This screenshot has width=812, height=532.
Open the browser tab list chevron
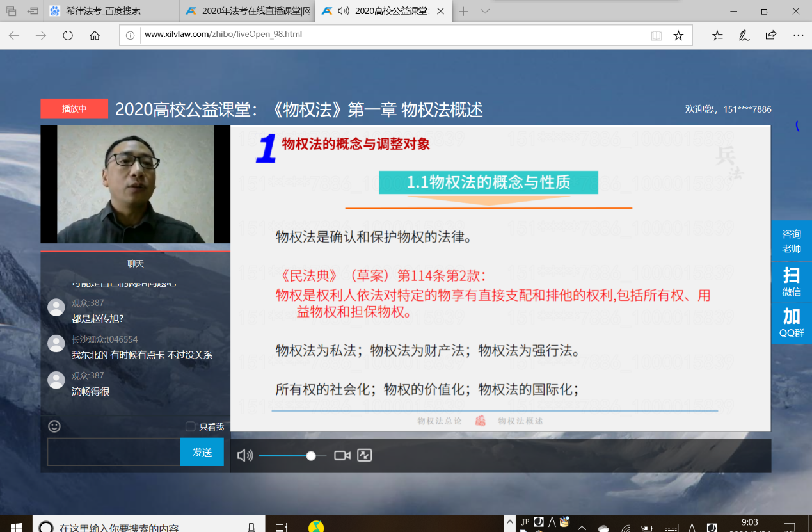point(485,11)
